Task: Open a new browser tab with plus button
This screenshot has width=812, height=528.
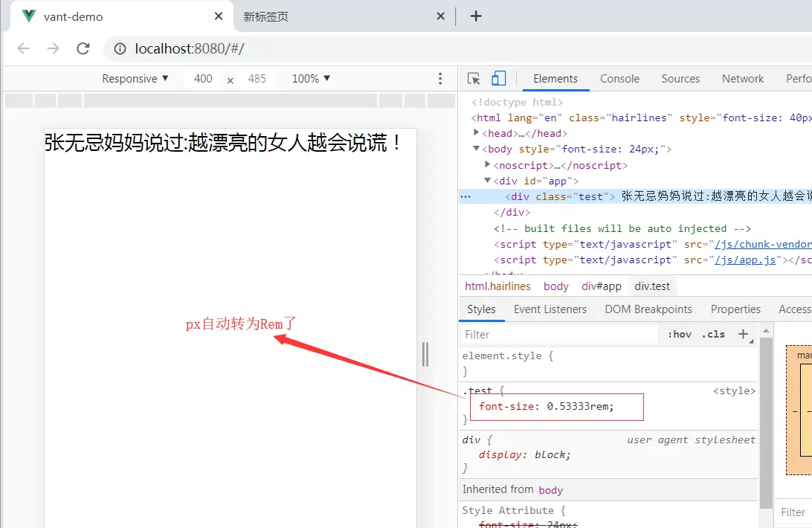Action: click(x=476, y=16)
